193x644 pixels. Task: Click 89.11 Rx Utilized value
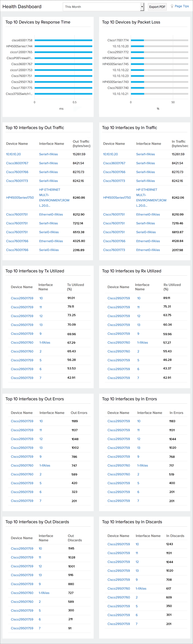click(167, 298)
